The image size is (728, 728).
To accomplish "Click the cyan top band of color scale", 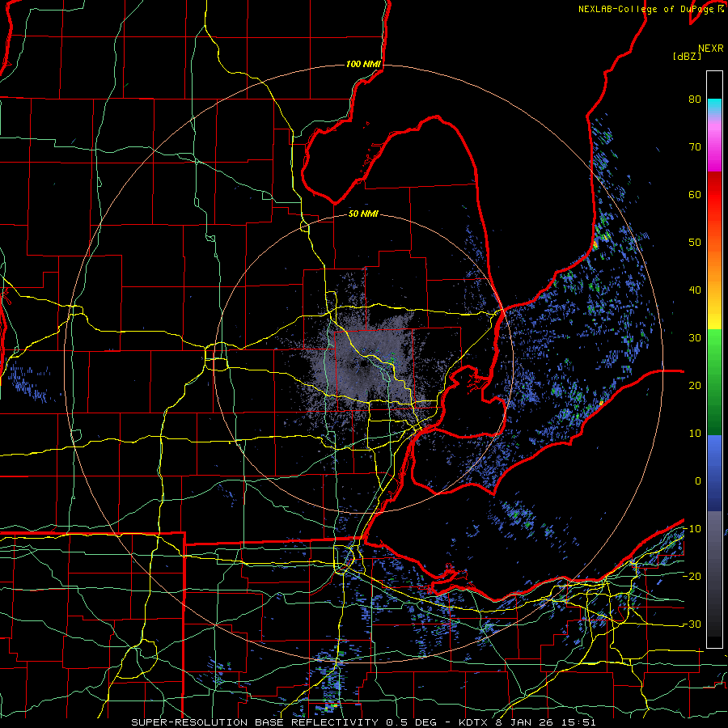I will coord(714,106).
